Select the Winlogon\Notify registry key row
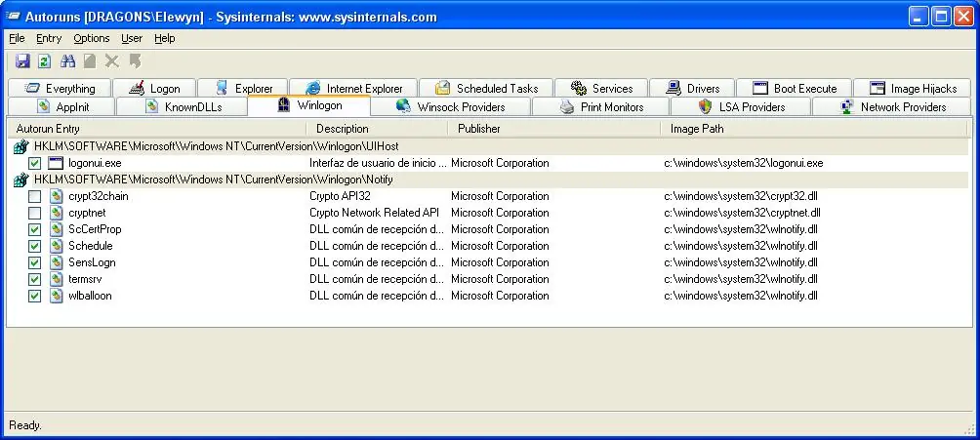This screenshot has height=440, width=980. [487, 180]
